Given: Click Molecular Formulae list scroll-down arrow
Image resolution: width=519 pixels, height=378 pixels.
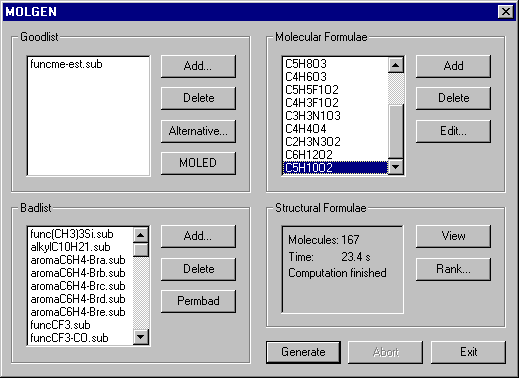Looking at the screenshot, I should point(396,166).
